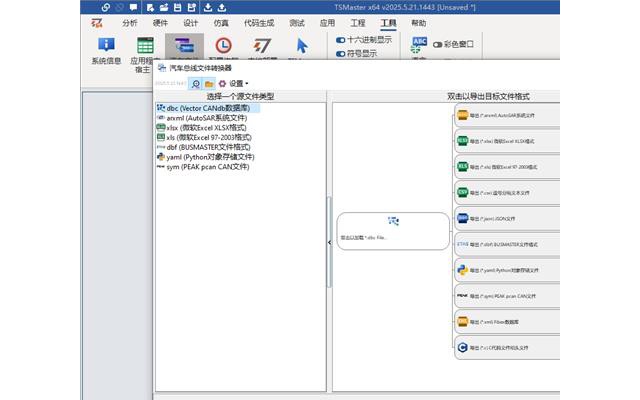The height and width of the screenshot is (400, 640).
Task: Select the 工具 menu tab
Action: [x=388, y=23]
